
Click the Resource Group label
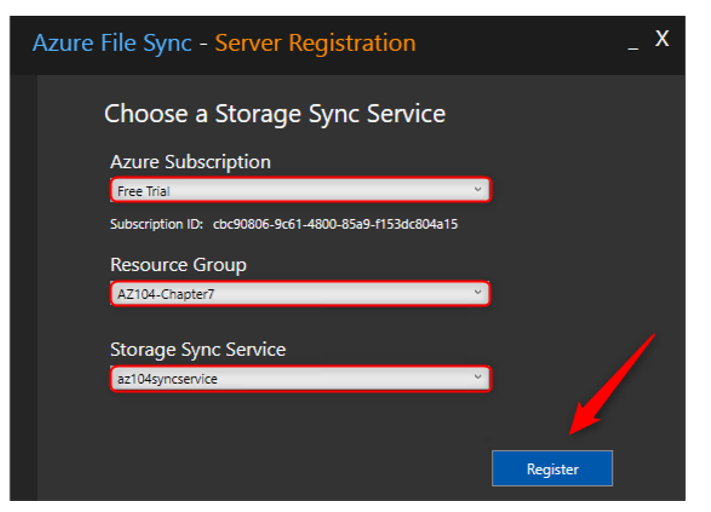178,265
